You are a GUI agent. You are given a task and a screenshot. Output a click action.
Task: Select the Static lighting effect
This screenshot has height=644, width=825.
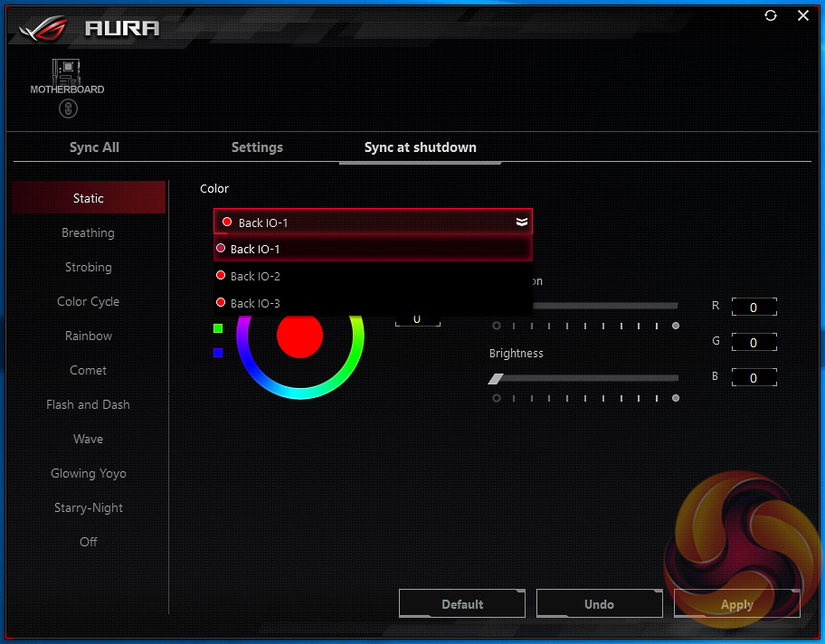coord(89,198)
